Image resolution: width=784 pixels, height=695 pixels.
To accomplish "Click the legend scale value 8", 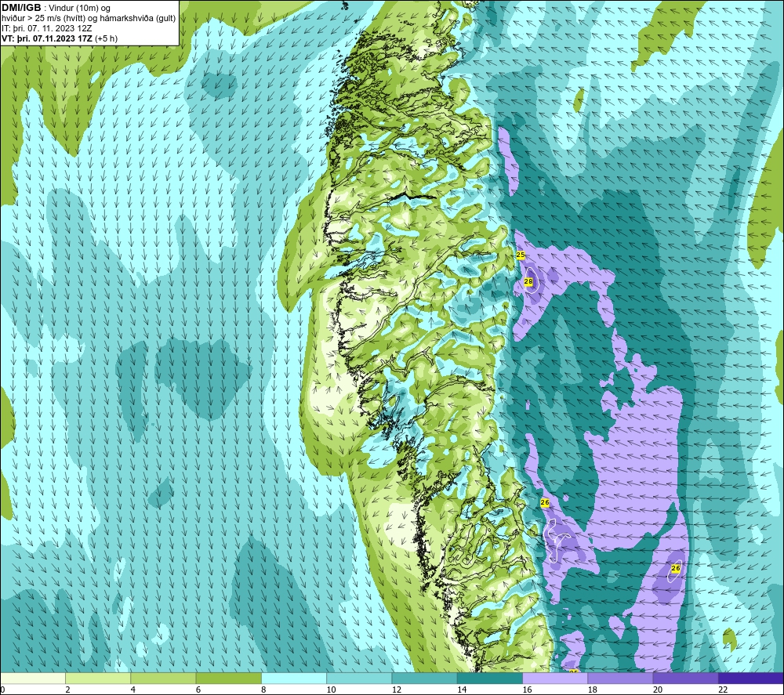I will pos(263,690).
